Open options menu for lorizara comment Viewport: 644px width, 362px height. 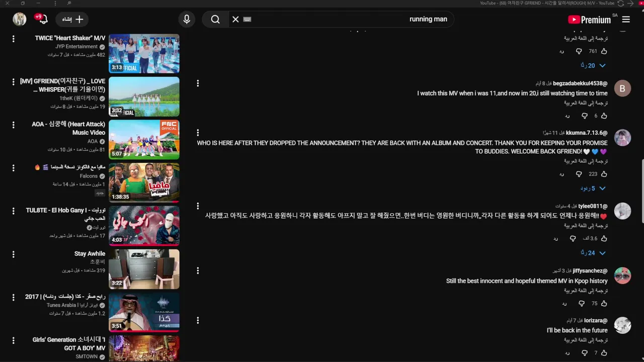coord(198,320)
